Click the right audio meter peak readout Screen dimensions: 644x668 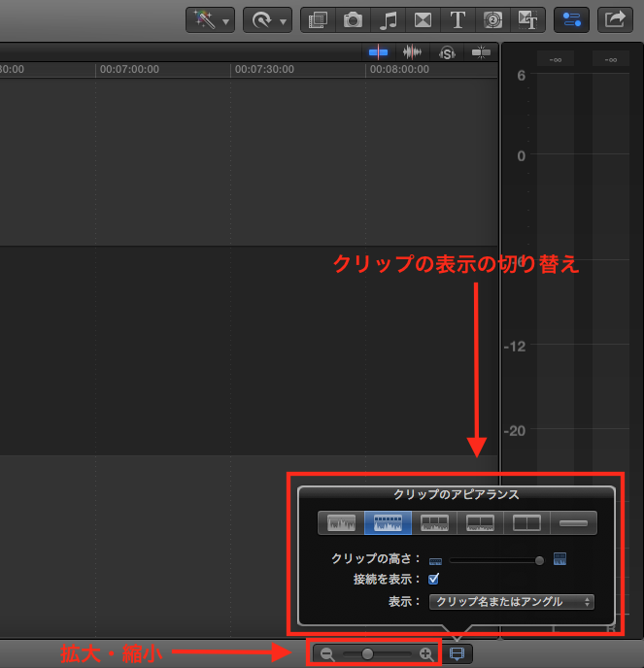pyautogui.click(x=610, y=59)
